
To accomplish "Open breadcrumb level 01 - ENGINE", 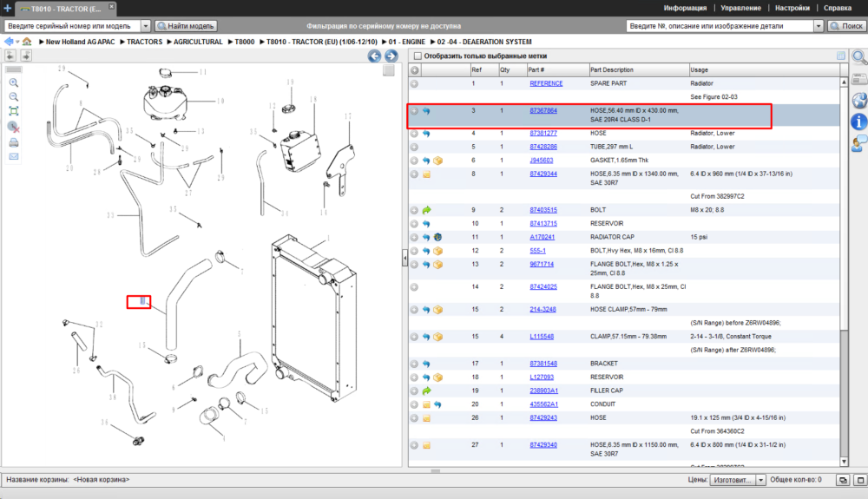I will coord(407,42).
